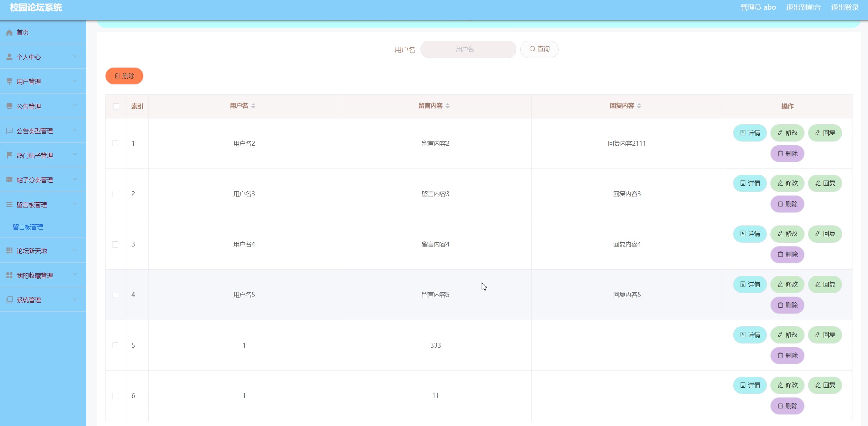Click trash icon in orange 删除 button
This screenshot has height=426, width=868.
click(117, 76)
